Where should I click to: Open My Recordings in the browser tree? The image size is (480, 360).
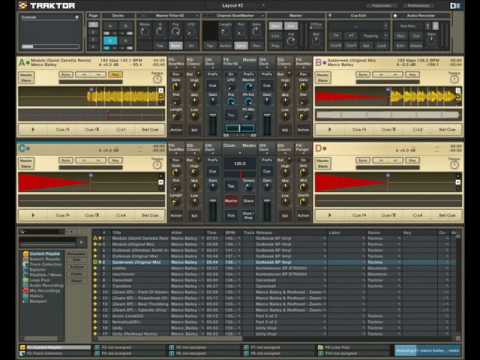coord(42,291)
